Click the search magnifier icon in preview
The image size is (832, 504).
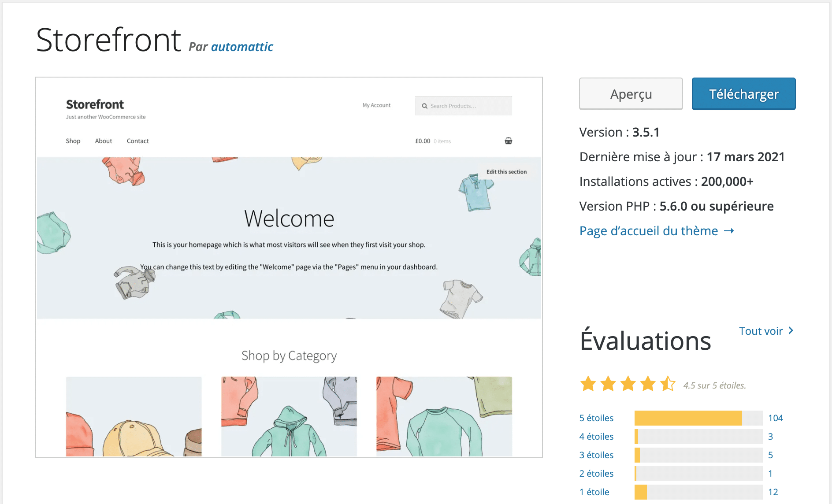tap(424, 106)
